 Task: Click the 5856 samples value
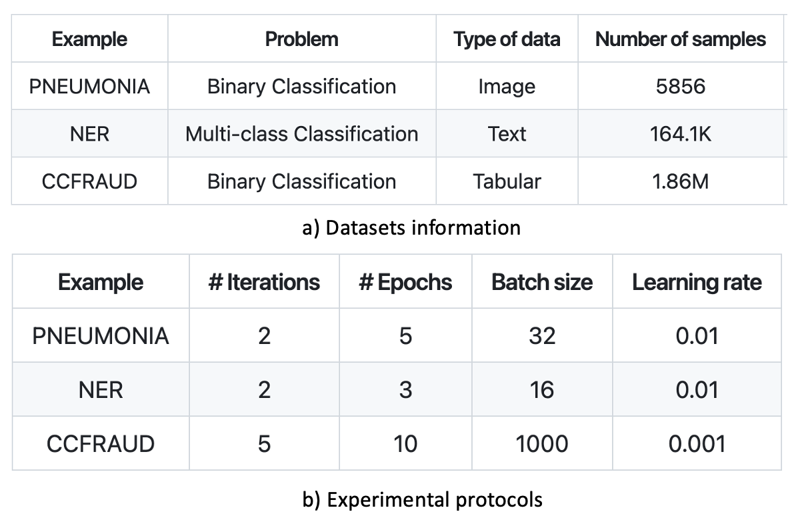click(680, 87)
